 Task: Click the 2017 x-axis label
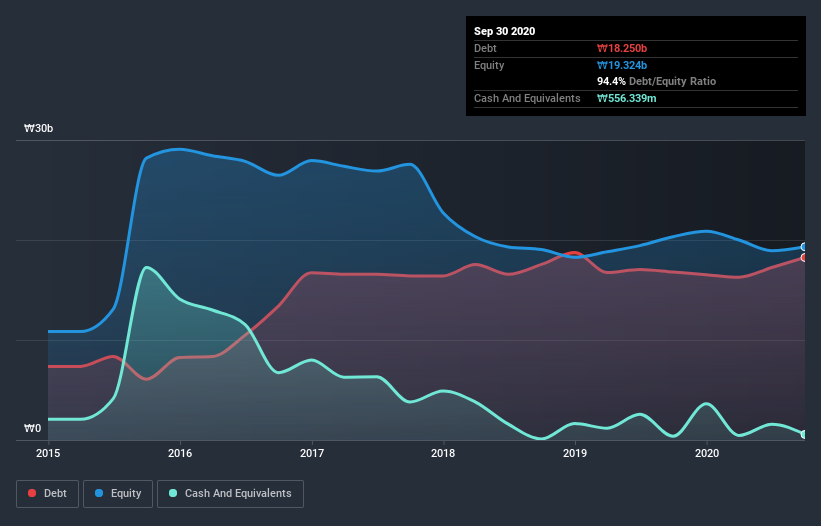pos(312,453)
